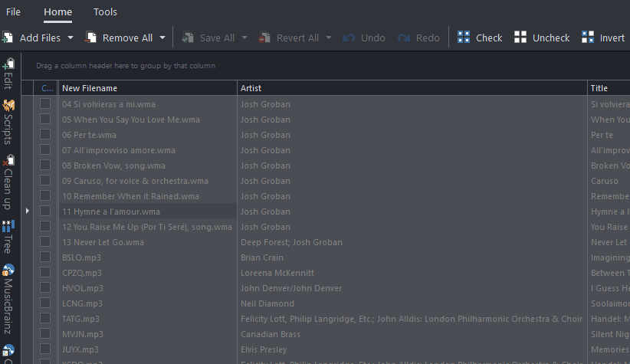Click the group-by column drop area text

126,65
